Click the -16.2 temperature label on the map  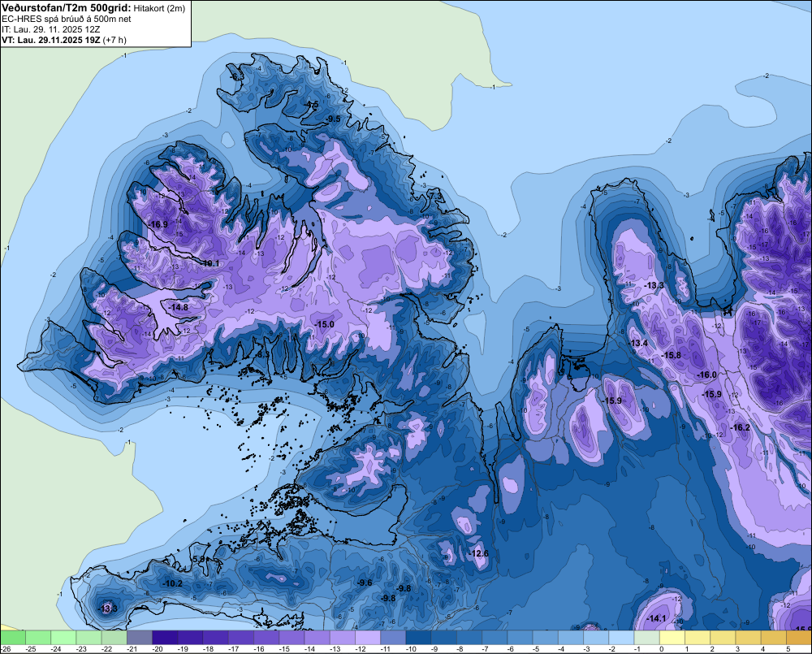tap(740, 427)
